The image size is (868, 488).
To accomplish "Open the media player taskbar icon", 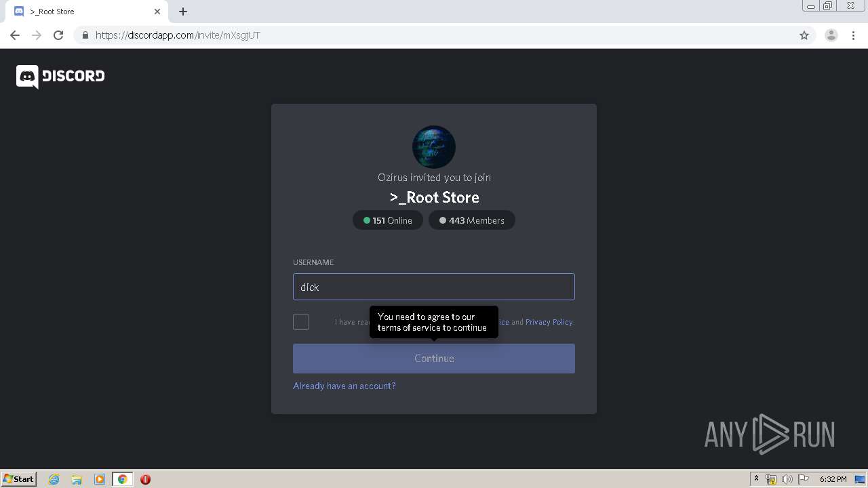I will click(100, 479).
